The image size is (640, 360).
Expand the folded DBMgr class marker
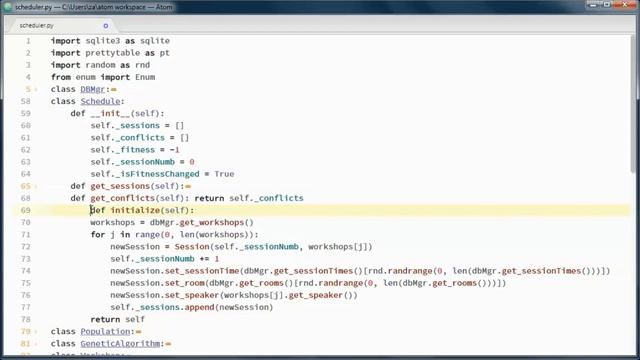(113, 89)
